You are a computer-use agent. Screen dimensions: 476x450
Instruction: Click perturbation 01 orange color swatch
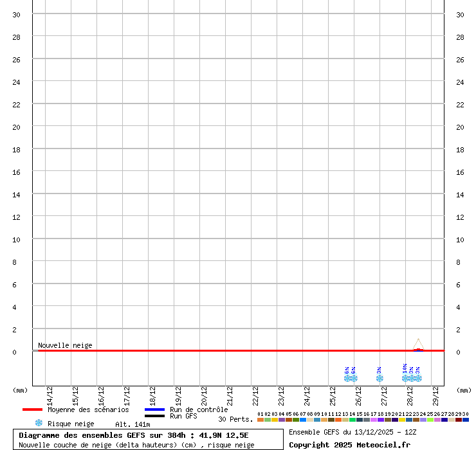[261, 420]
